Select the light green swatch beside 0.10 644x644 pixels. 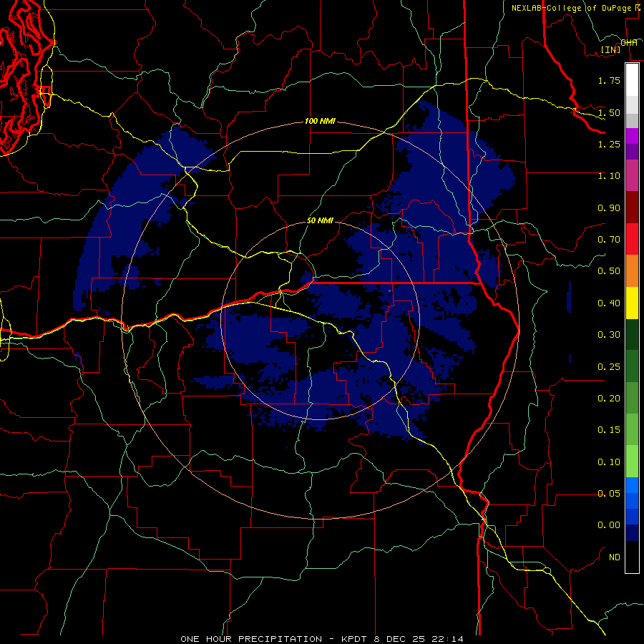(x=632, y=462)
